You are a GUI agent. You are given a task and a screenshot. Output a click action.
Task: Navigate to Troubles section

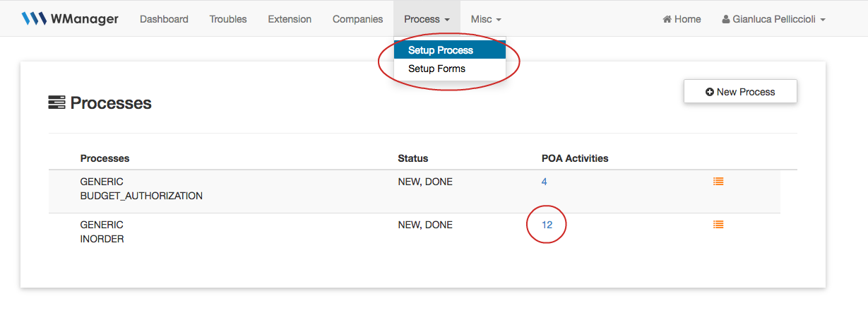[x=228, y=19]
